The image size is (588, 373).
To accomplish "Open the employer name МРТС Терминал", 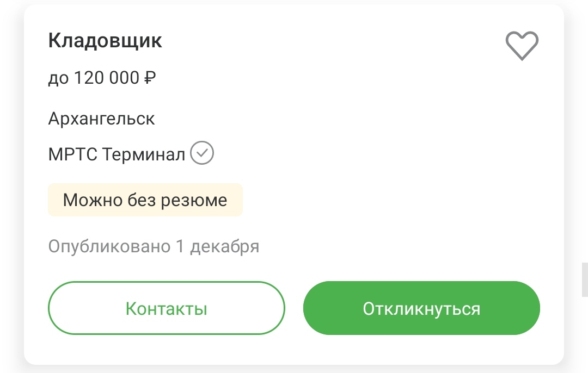I will click(117, 154).
